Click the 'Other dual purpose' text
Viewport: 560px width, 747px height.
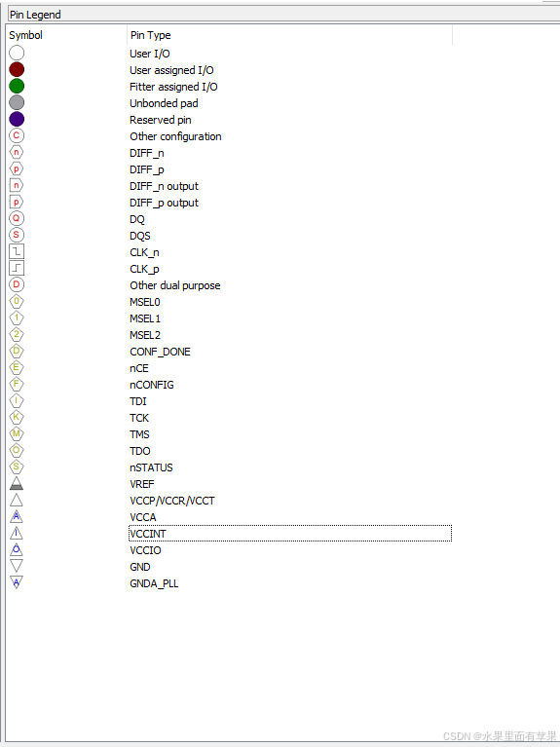click(x=175, y=285)
